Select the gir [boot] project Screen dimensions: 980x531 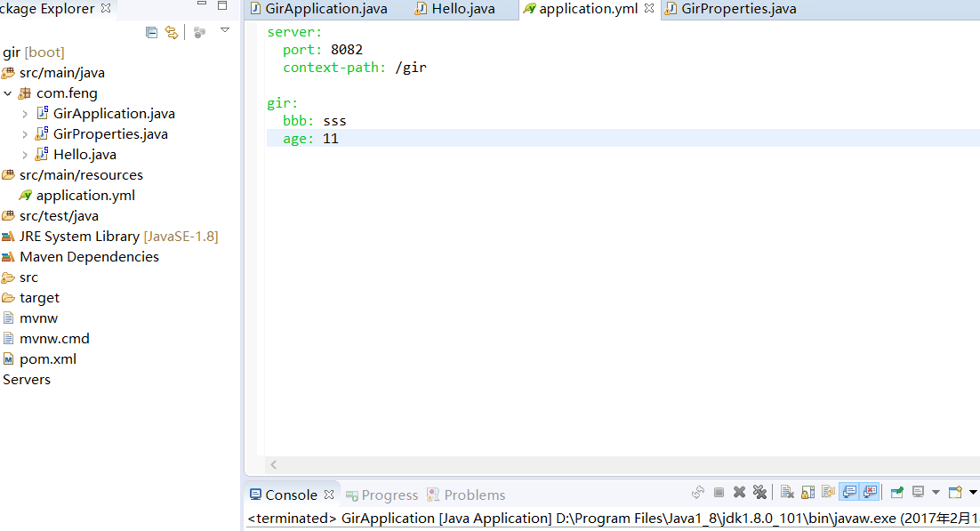(x=33, y=52)
